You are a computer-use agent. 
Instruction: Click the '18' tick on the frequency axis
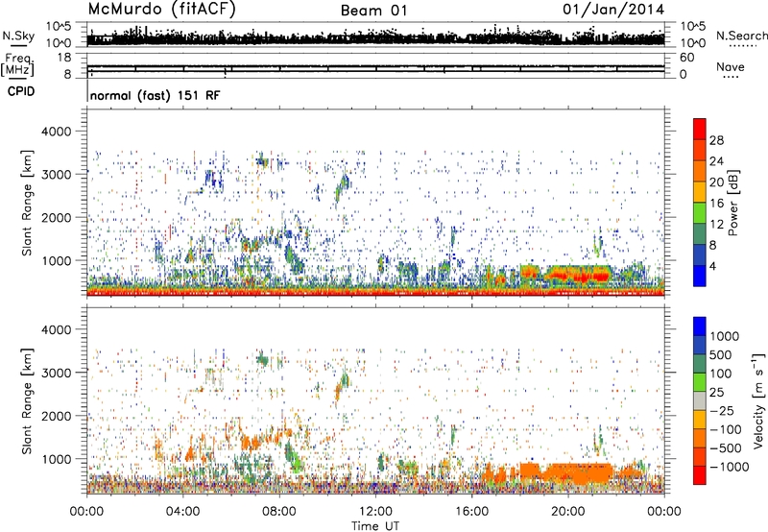[64, 58]
